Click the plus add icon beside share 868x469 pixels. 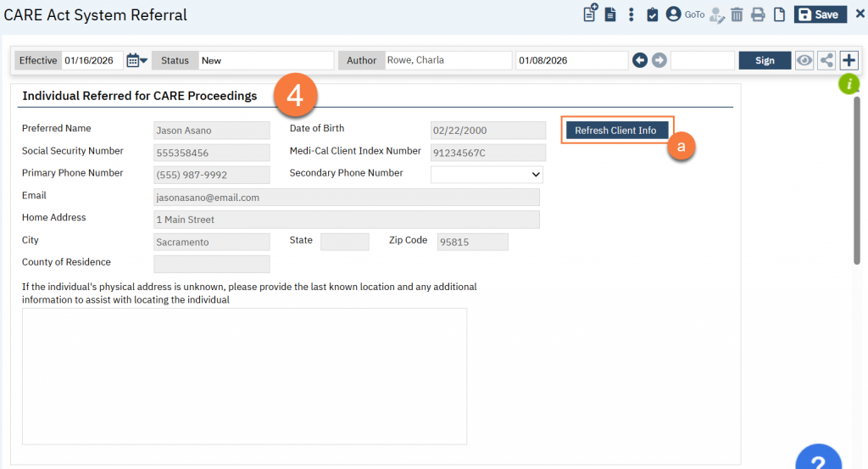(849, 60)
